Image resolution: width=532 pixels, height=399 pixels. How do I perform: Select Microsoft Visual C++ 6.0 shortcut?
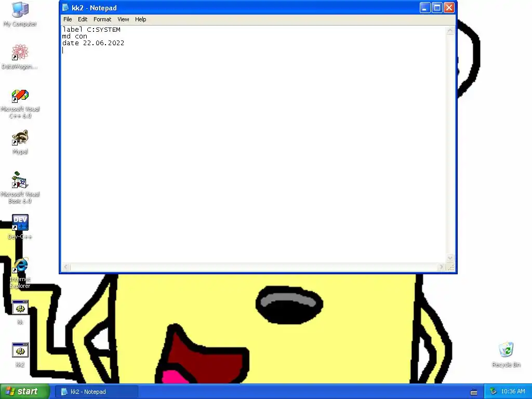[20, 104]
